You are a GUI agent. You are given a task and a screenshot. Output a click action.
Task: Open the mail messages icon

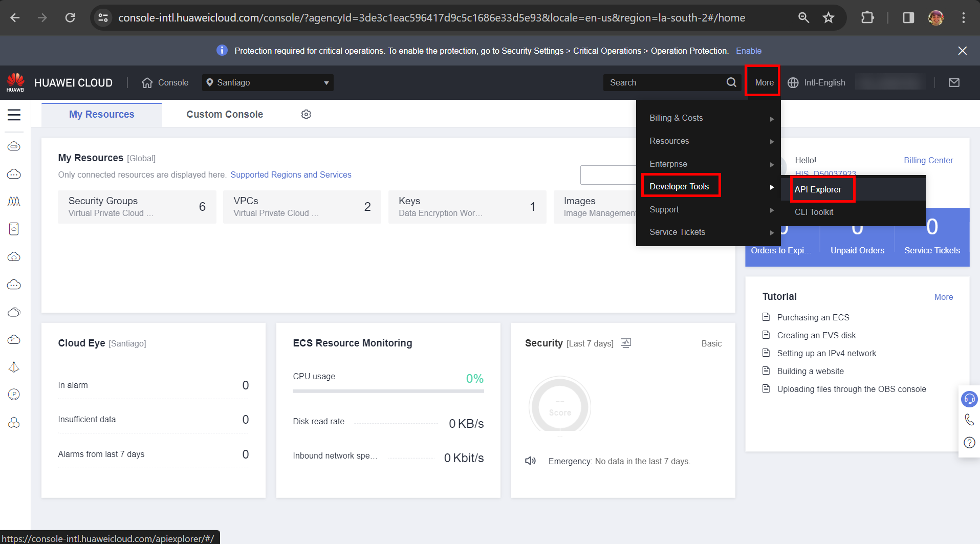pyautogui.click(x=954, y=83)
